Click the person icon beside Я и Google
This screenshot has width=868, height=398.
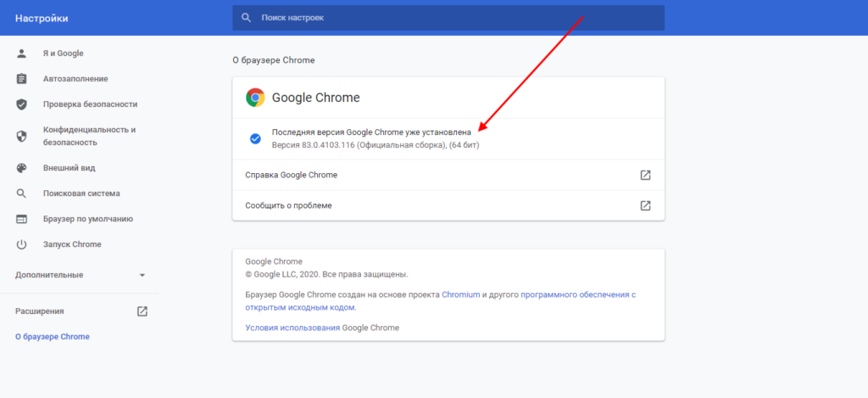tap(22, 53)
